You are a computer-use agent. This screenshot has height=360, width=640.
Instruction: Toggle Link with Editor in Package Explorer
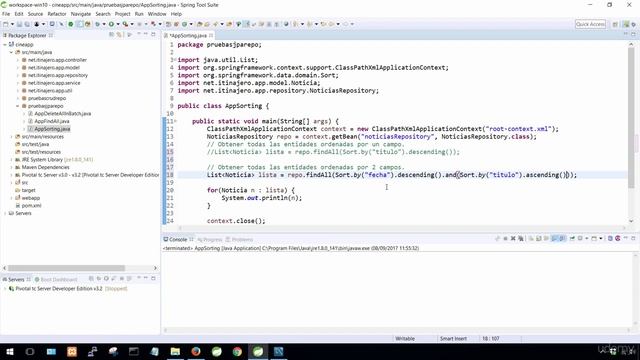click(x=119, y=35)
